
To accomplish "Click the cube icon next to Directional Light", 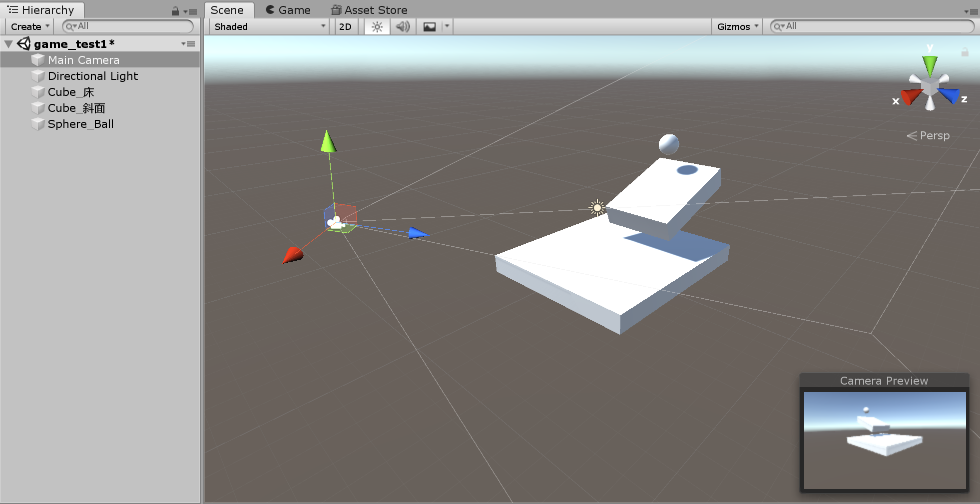I will point(38,76).
